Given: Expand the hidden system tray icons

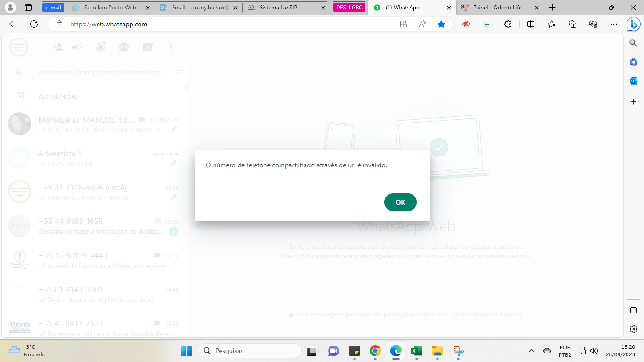Looking at the screenshot, I should click(x=532, y=351).
